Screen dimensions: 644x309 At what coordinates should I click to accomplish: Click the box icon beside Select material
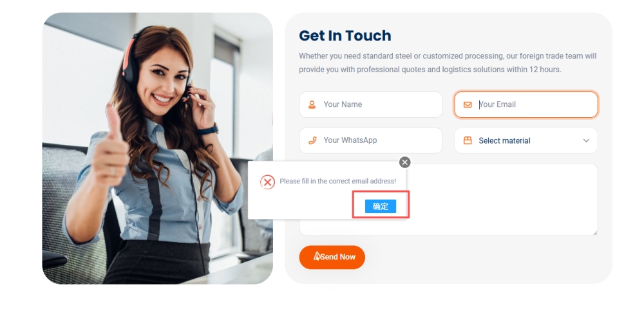pyautogui.click(x=468, y=140)
